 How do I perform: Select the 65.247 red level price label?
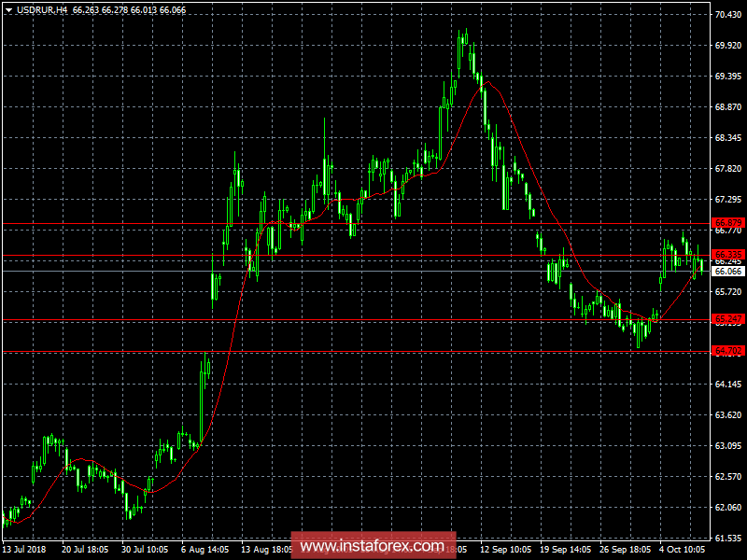[x=728, y=319]
